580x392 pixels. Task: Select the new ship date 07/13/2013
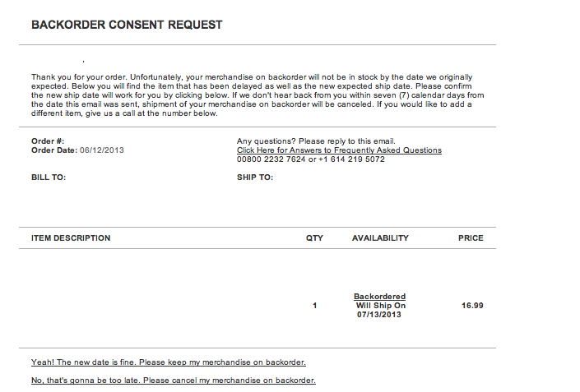click(379, 315)
